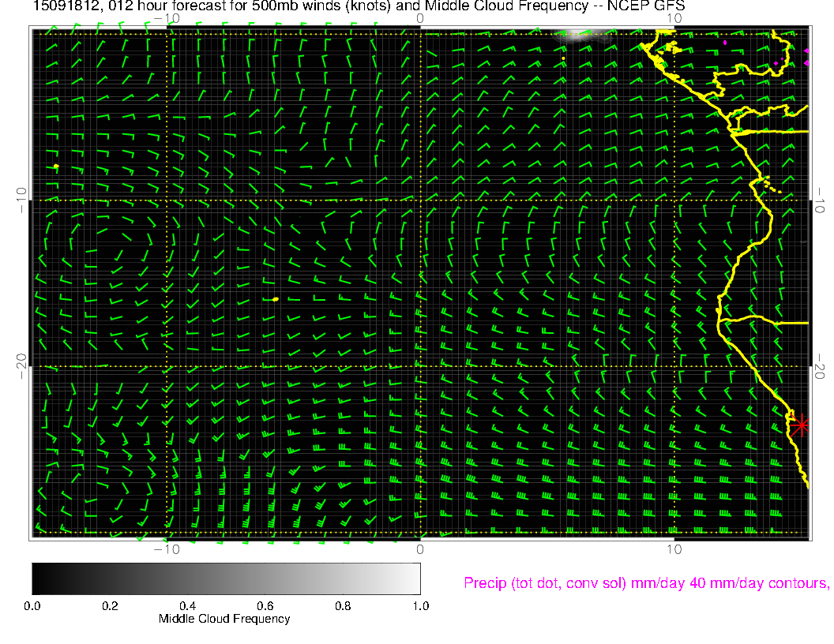834x644 pixels.
Task: Click the black end of the cloud frequency colorbar
Action: tap(37, 578)
